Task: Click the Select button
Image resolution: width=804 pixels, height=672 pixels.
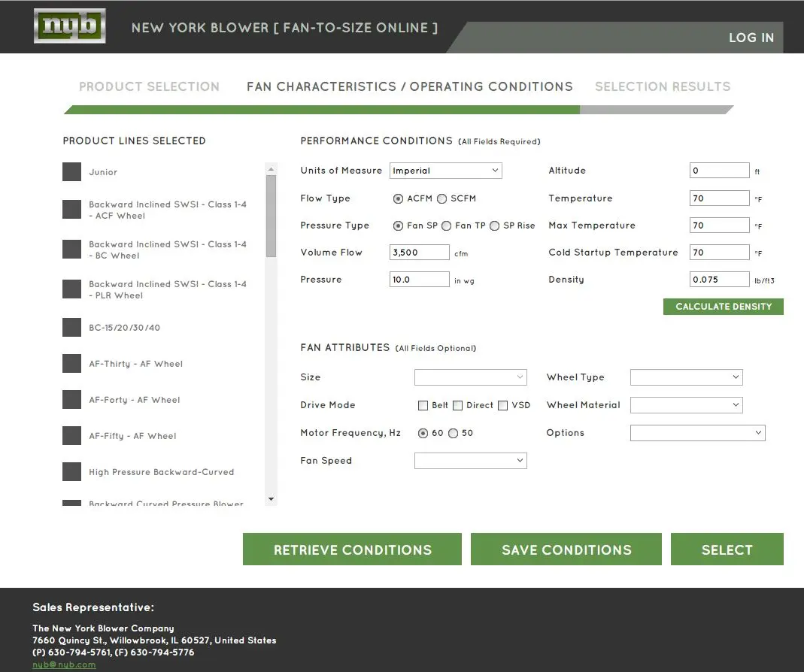Action: coord(727,549)
